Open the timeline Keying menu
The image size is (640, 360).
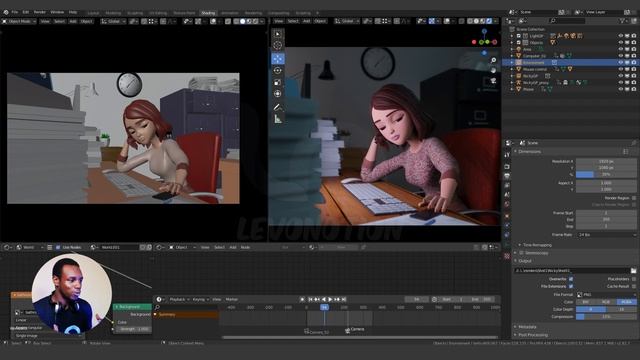point(199,300)
